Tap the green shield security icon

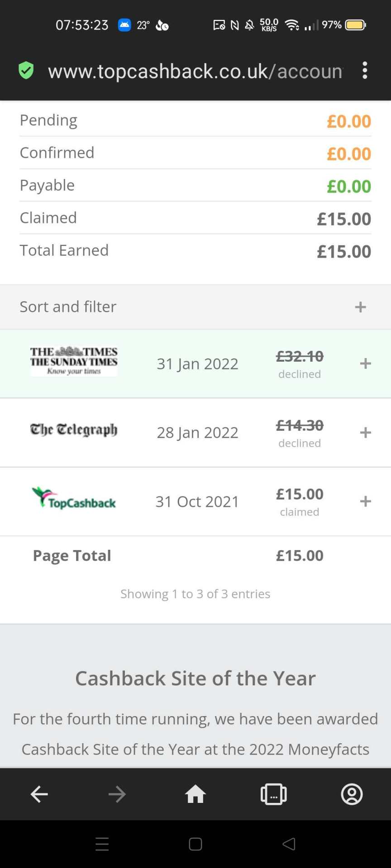pyautogui.click(x=26, y=71)
